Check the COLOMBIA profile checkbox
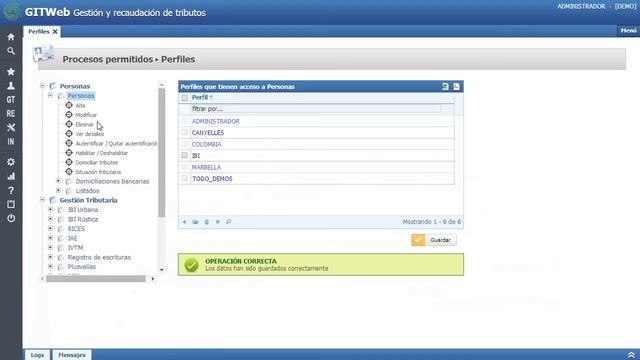The height and width of the screenshot is (360, 640). [184, 144]
